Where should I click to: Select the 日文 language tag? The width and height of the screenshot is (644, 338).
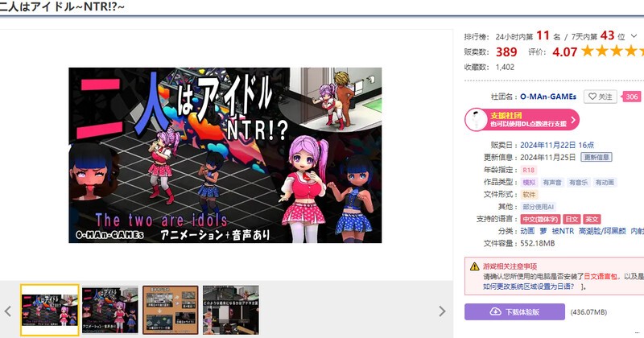tap(570, 219)
